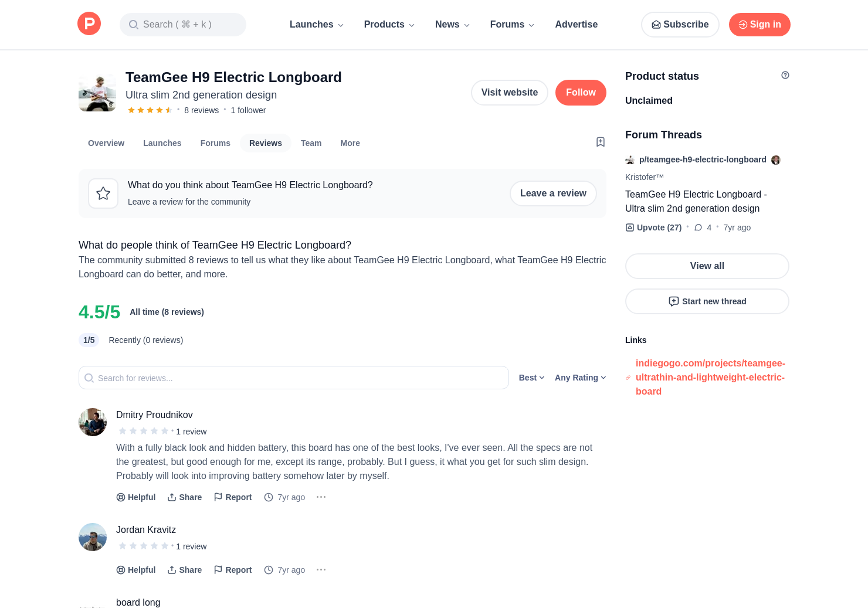Viewport: 868px width, 608px height.
Task: Report Jordan Kravitz's review
Action: [x=233, y=570]
